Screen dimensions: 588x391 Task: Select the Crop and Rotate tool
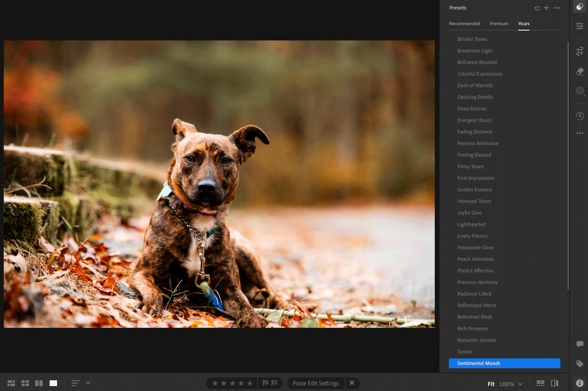580,51
